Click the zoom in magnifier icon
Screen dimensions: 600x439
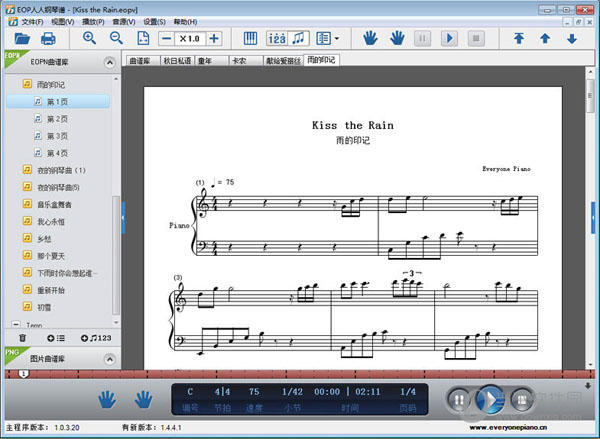click(89, 38)
